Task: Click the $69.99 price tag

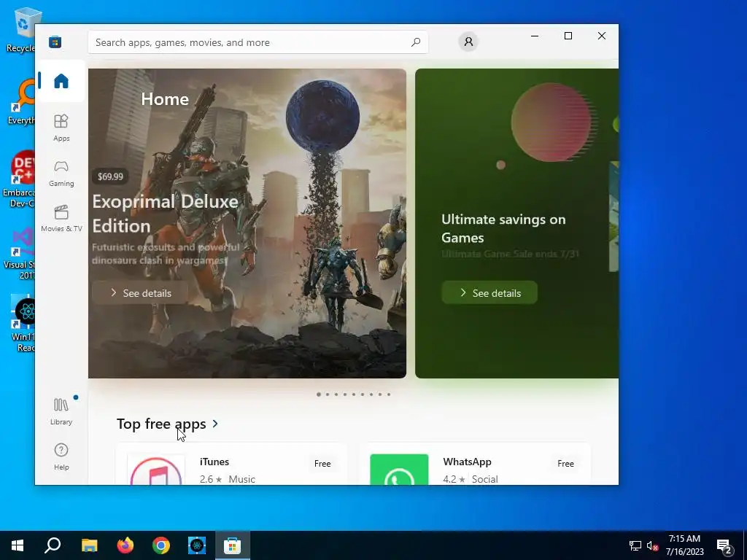Action: pos(110,176)
